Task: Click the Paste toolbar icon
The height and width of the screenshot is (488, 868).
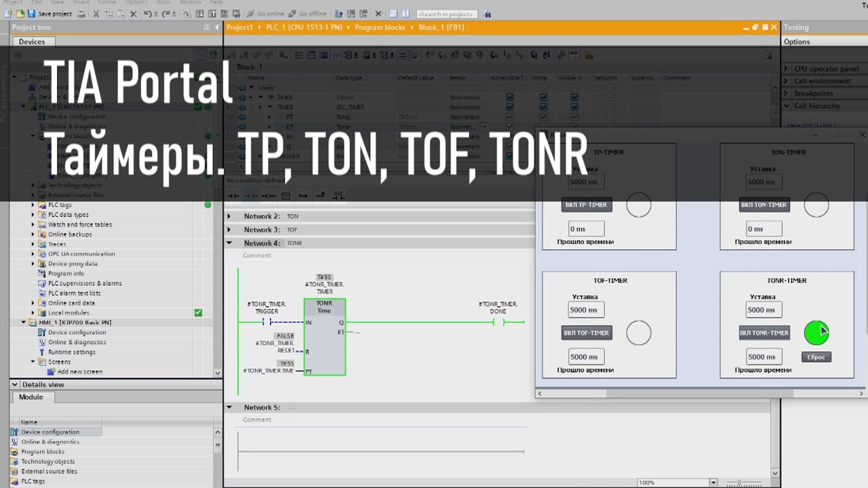Action: 121,14
